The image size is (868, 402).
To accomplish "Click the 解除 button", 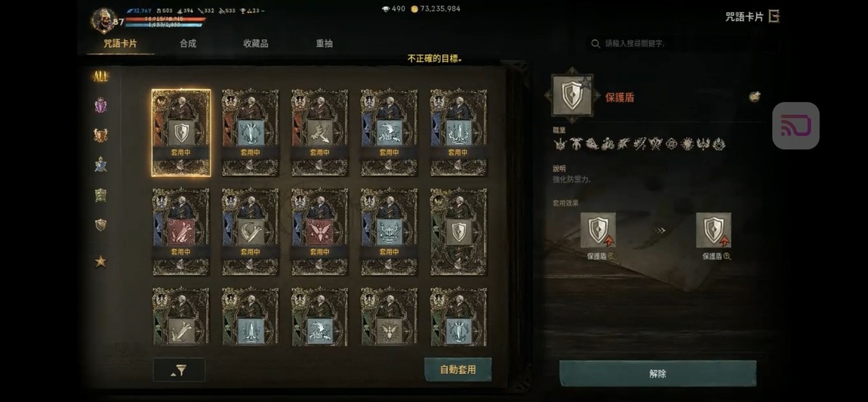I will [x=657, y=373].
